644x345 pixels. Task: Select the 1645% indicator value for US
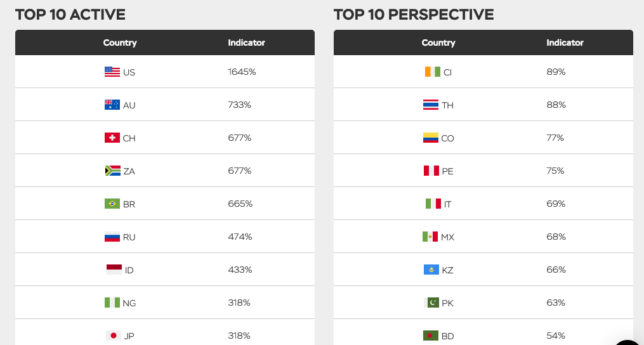click(242, 72)
